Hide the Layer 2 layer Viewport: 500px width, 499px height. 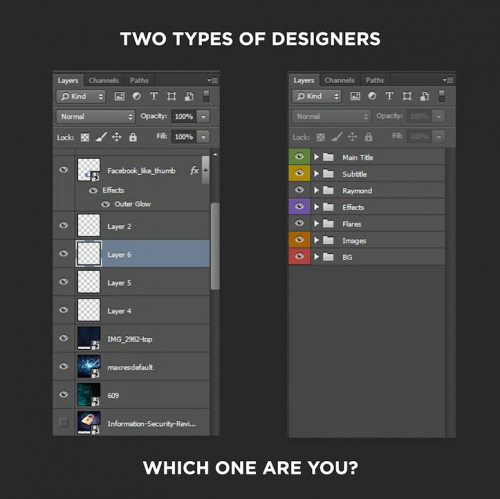point(63,225)
